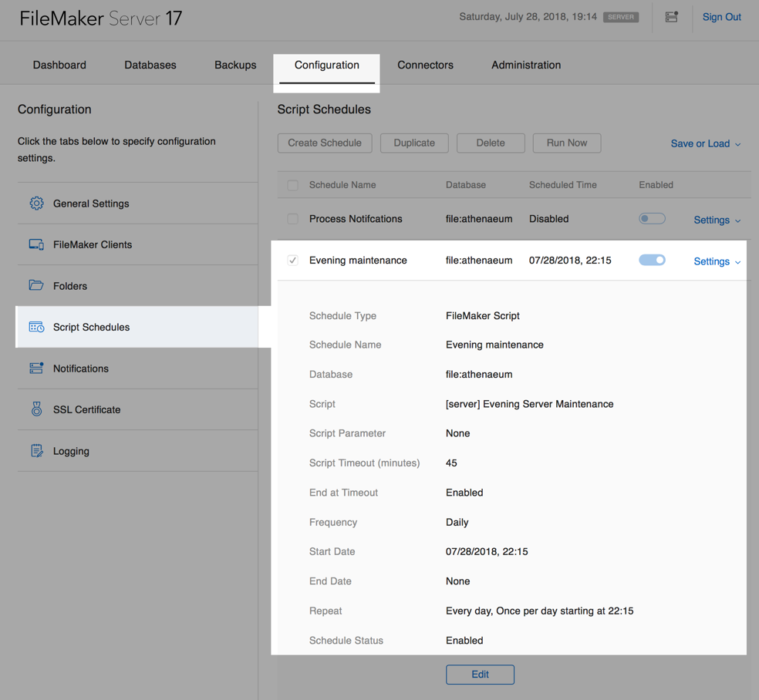Click the Script Schedules calendar icon
Image resolution: width=759 pixels, height=700 pixels.
tap(36, 327)
